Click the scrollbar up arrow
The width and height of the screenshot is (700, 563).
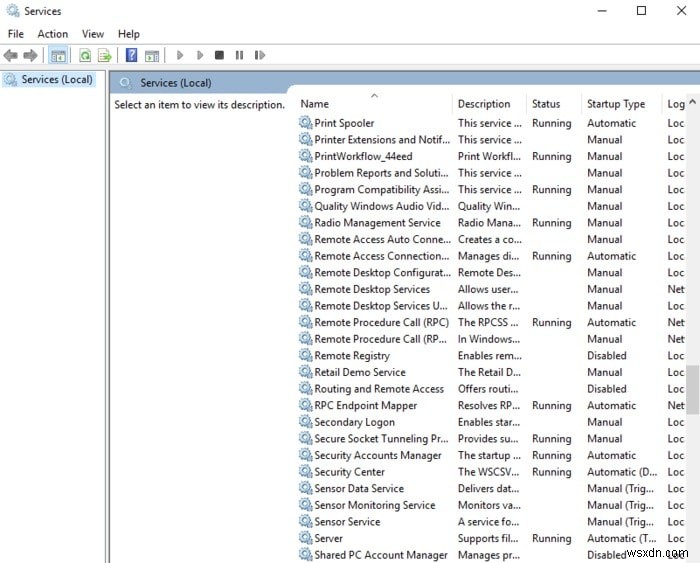693,102
